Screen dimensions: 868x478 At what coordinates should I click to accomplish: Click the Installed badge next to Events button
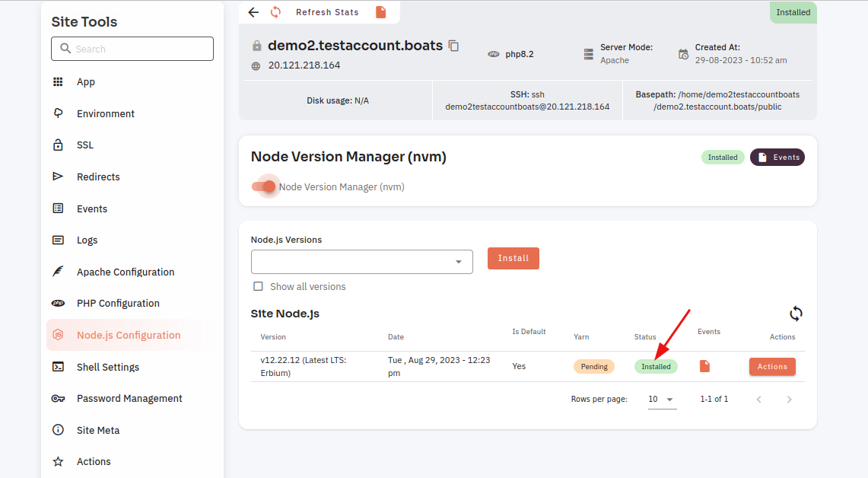click(x=723, y=158)
